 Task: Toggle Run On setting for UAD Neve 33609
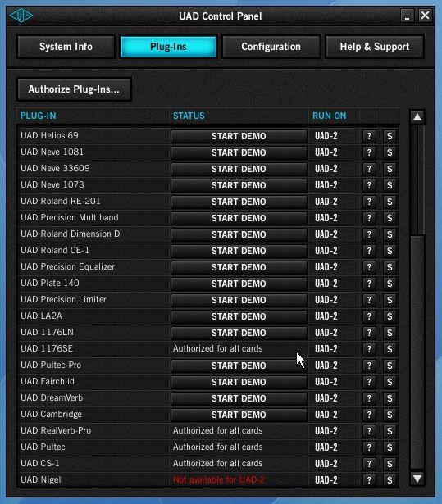(326, 169)
